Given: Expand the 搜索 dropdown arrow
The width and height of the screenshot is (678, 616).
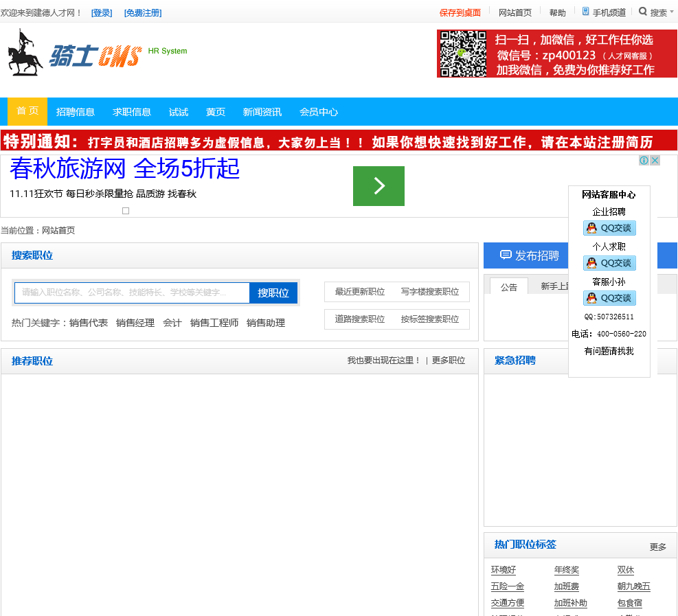Looking at the screenshot, I should point(672,12).
